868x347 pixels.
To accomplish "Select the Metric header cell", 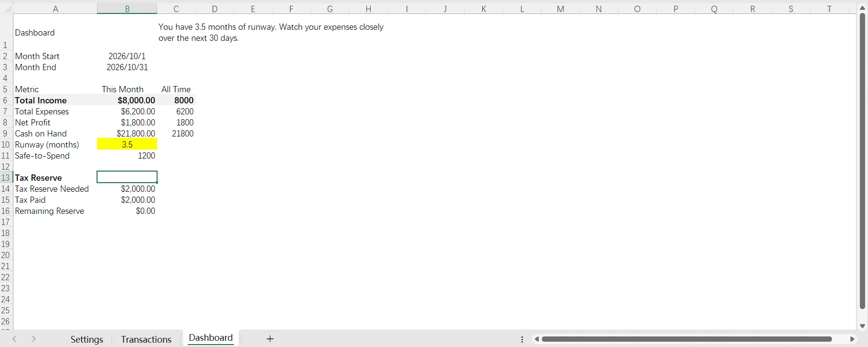I will click(x=55, y=89).
